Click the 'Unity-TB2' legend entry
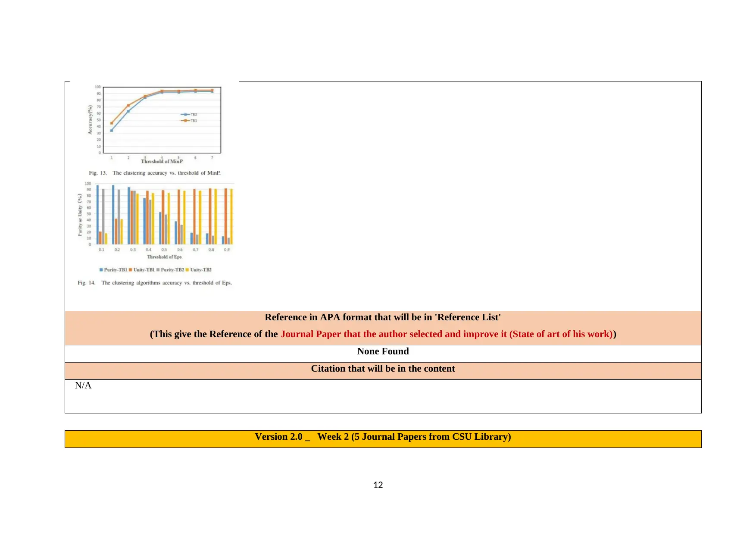Viewport: 756px width, 535px height. tap(199, 270)
